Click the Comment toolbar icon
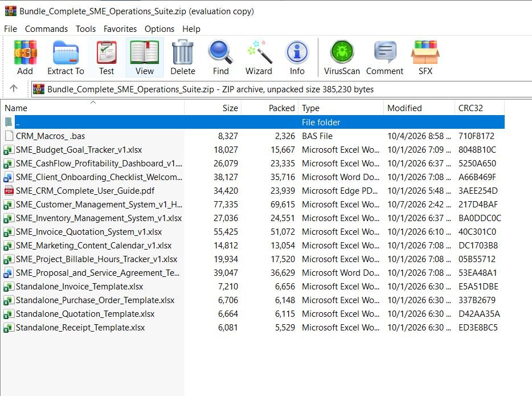 click(384, 52)
